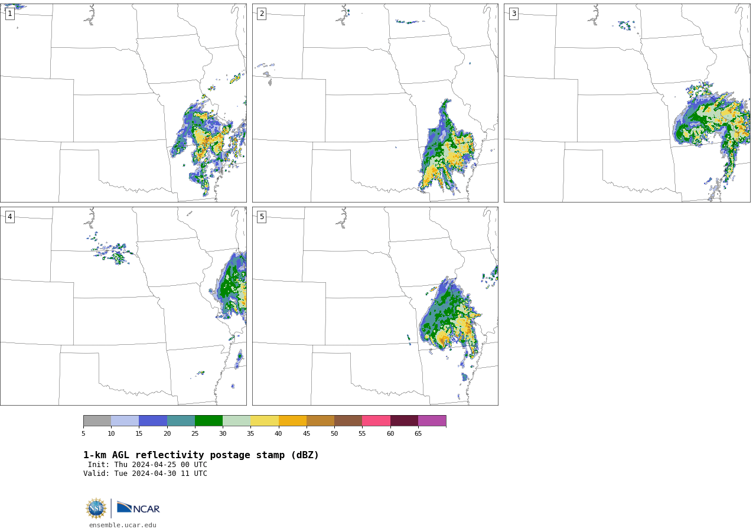Viewport: 756px width, 532px height.
Task: Click the plot title '1-km AGL reflectivity postage stamp (dBZ)'
Action: [201, 455]
